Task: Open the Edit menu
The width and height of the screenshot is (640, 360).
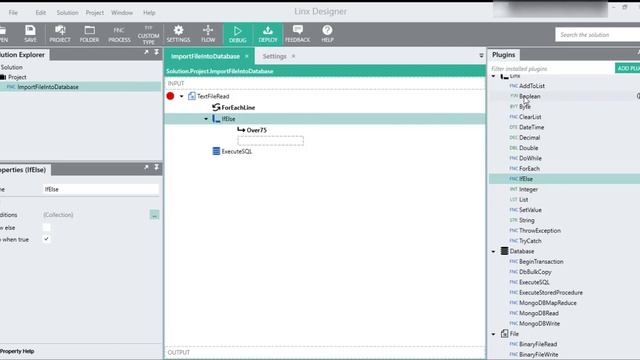Action: 40,13
